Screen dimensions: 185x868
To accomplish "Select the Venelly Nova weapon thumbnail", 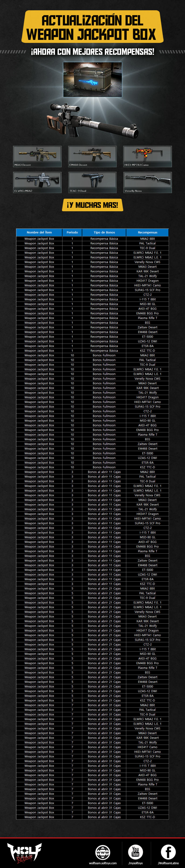I will point(148,182).
